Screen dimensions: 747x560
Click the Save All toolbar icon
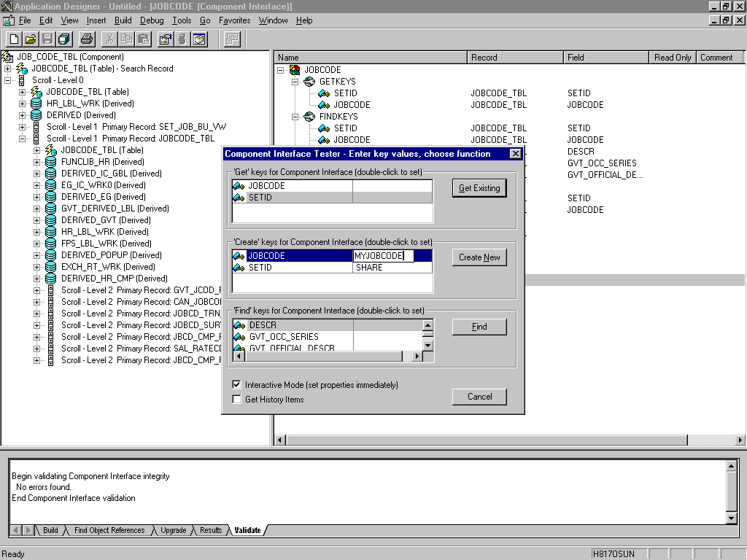(63, 39)
